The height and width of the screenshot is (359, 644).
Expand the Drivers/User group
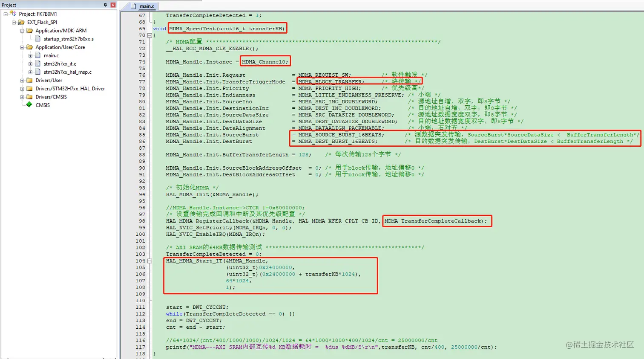(x=22, y=80)
